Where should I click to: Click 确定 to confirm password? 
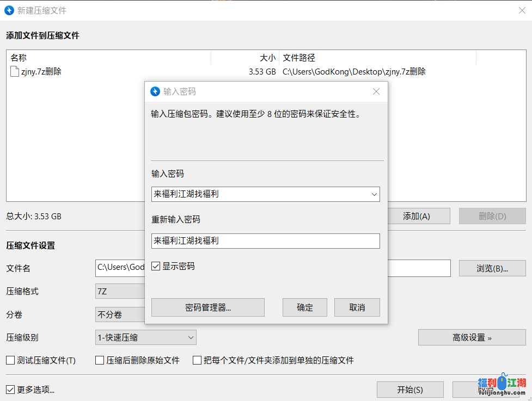tap(305, 307)
